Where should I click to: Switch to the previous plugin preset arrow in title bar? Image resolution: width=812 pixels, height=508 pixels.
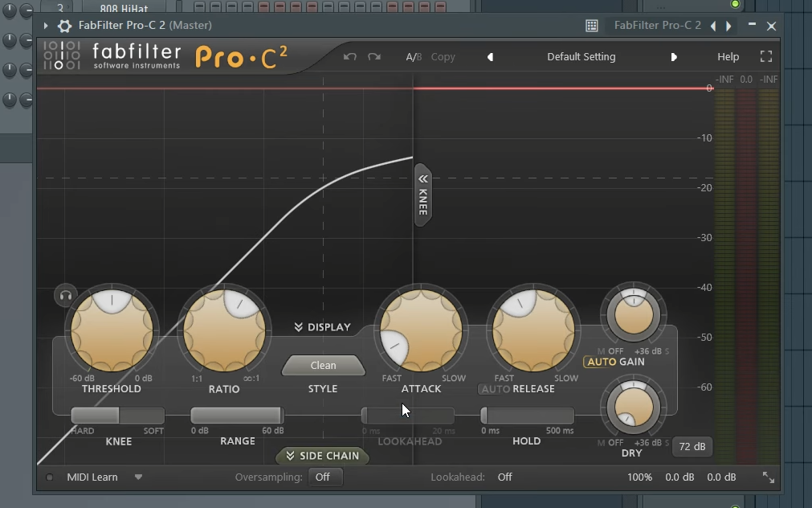point(713,26)
